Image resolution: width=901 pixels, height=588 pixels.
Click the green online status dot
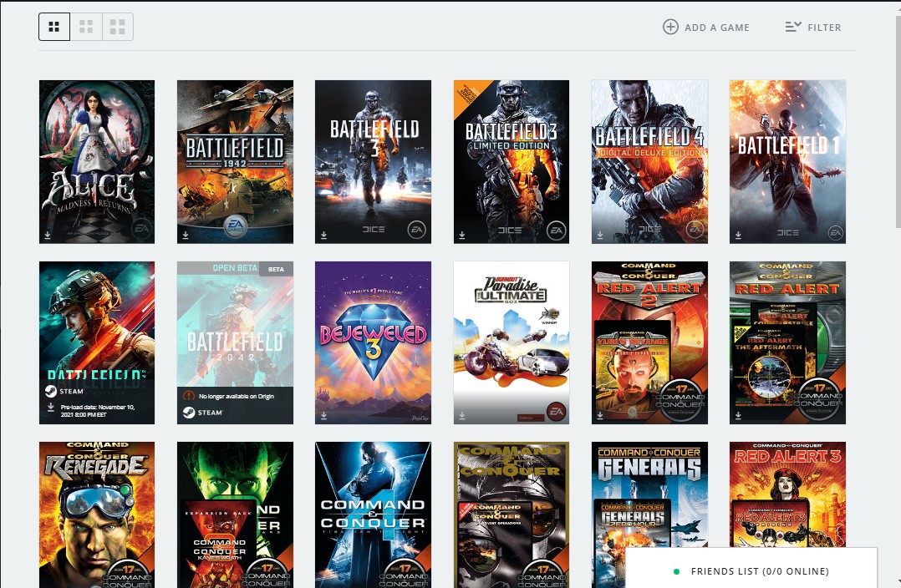pyautogui.click(x=676, y=571)
